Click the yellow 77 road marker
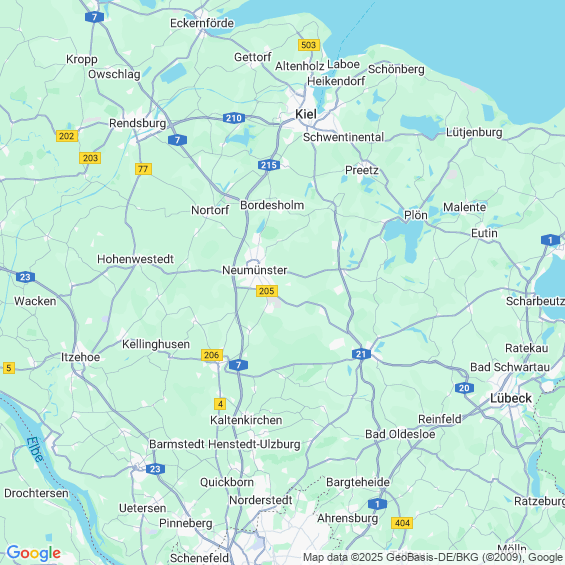The image size is (565, 565). click(x=143, y=169)
